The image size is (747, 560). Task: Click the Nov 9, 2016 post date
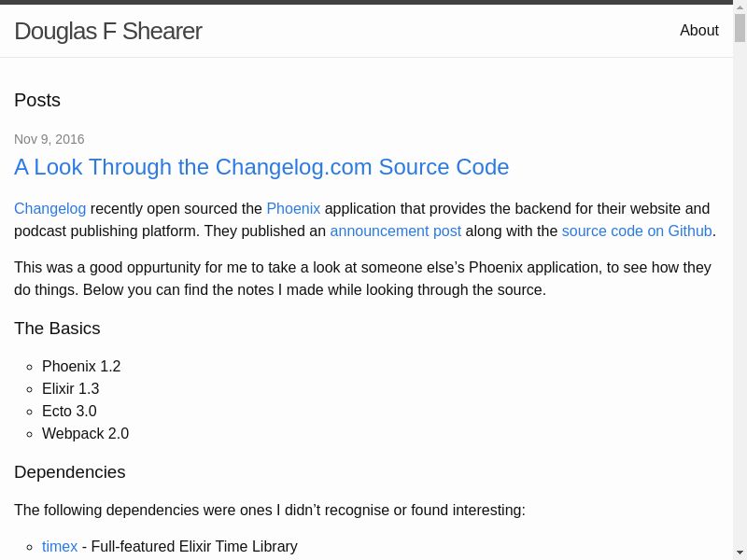point(49,139)
